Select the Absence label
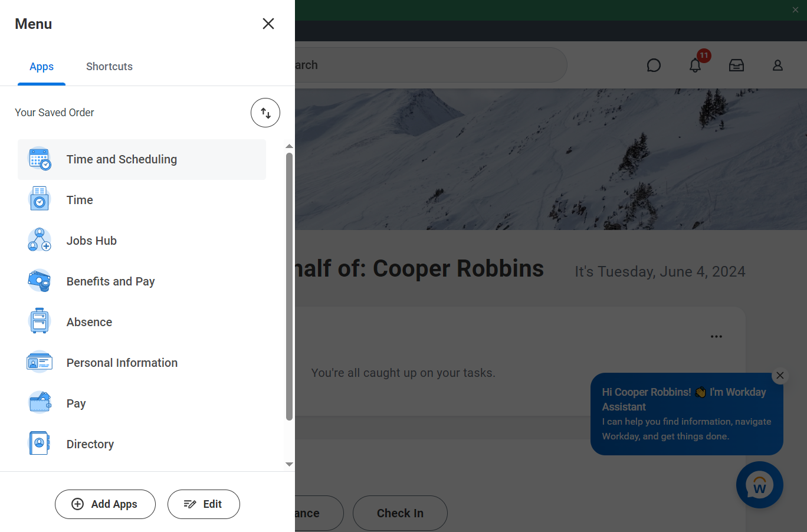 pos(89,322)
